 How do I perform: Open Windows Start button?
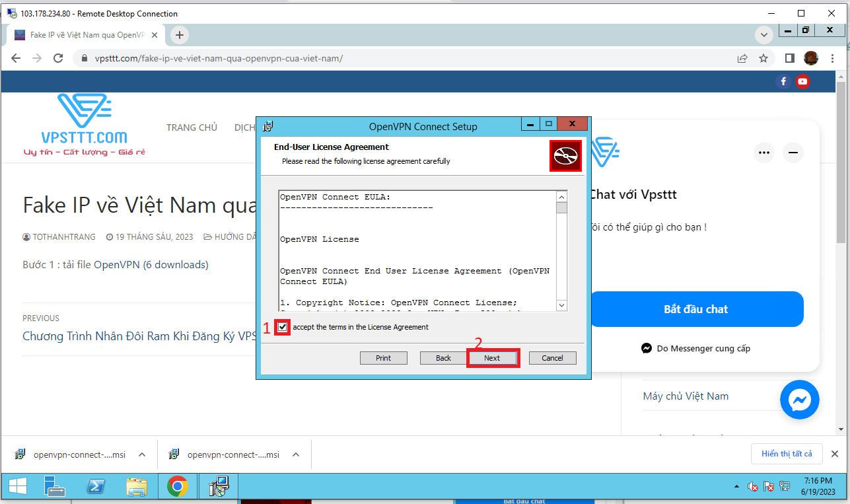pos(18,487)
